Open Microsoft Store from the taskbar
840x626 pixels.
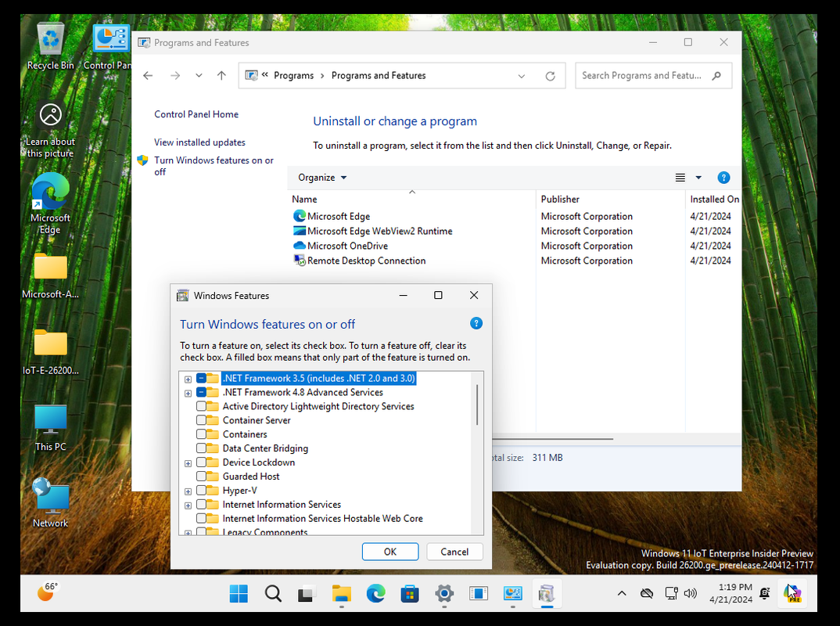pyautogui.click(x=410, y=593)
